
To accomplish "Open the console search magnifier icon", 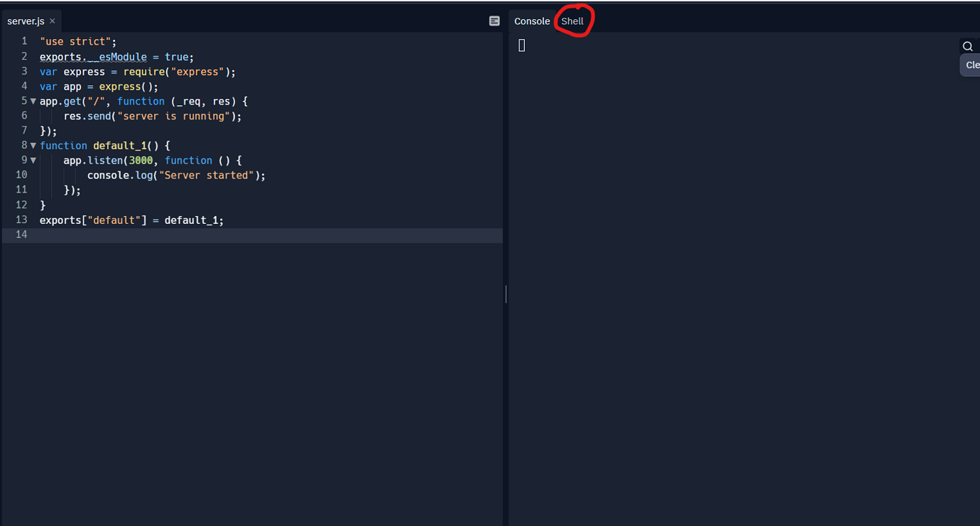I will [968, 46].
